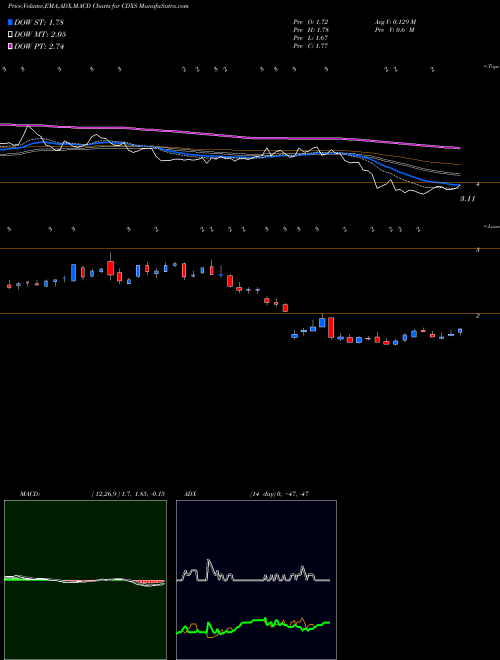Click the chart title mentioning CDXS MunafaSutra.com
Image resolution: width=500 pixels, height=660 pixels.
coord(98,6)
